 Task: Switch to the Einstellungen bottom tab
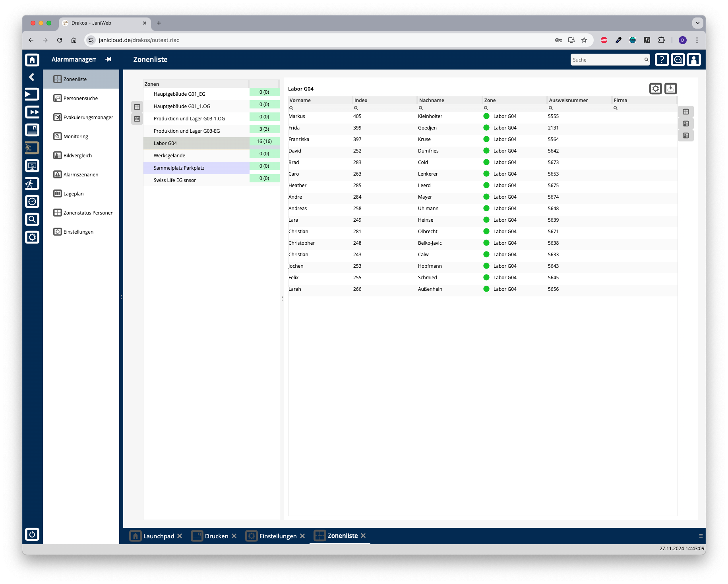[271, 536]
